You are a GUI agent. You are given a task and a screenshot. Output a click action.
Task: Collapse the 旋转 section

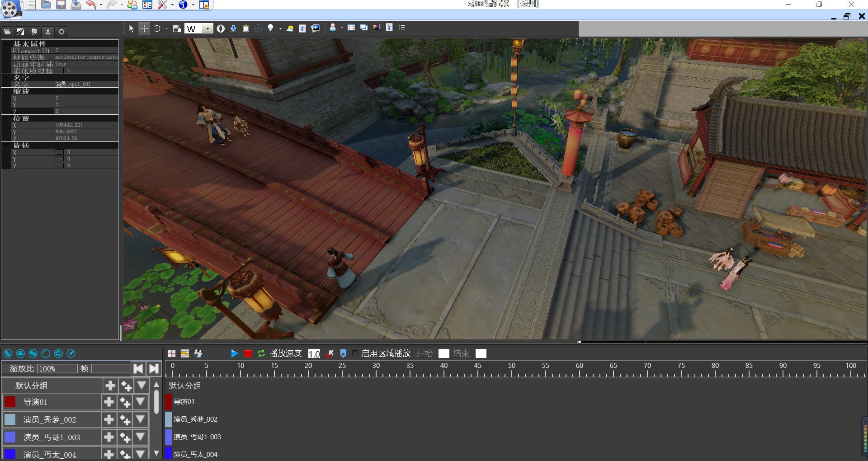pos(6,145)
